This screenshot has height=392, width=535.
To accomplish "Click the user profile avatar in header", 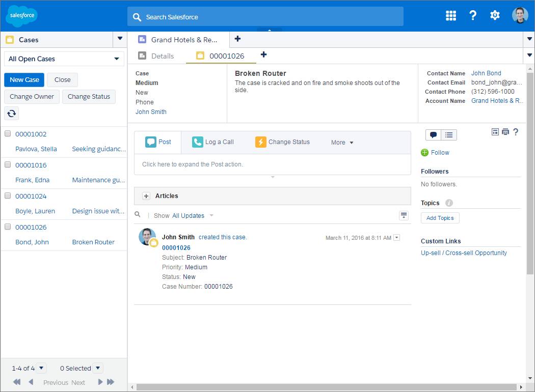I will [x=520, y=15].
